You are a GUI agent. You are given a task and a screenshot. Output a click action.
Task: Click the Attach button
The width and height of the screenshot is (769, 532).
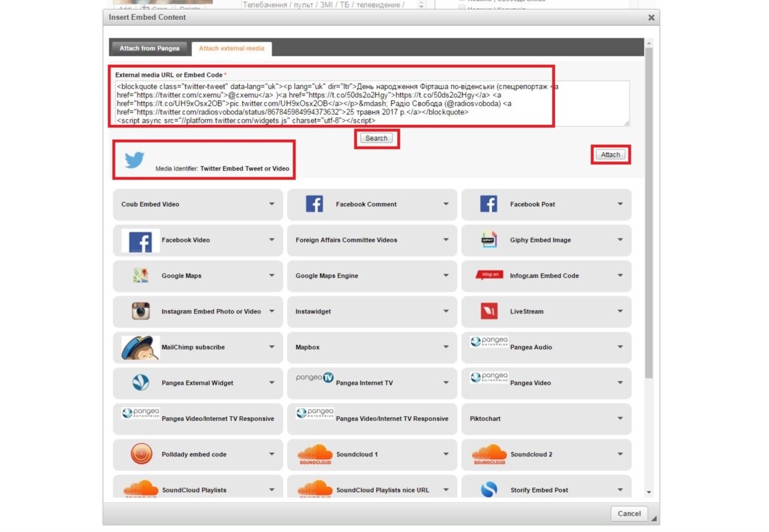[610, 154]
